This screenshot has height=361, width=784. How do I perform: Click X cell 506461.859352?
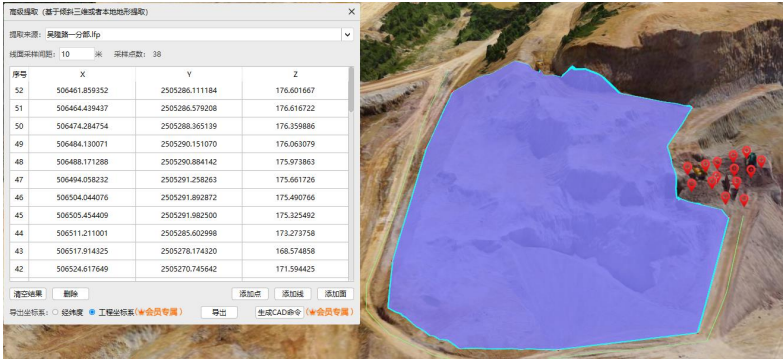tap(82, 90)
